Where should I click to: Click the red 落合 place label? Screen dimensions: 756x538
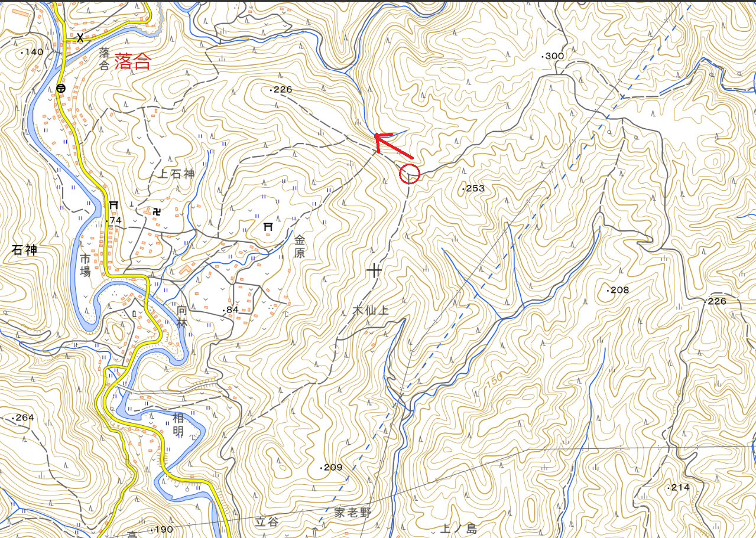tap(133, 62)
